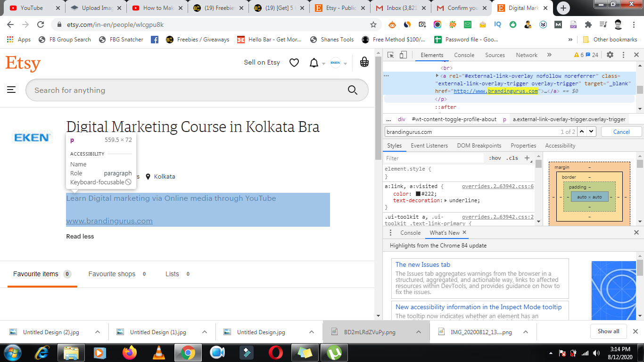Click the EKEN profile avatar thumbnail
Image resolution: width=644 pixels, height=362 pixels.
(x=32, y=138)
